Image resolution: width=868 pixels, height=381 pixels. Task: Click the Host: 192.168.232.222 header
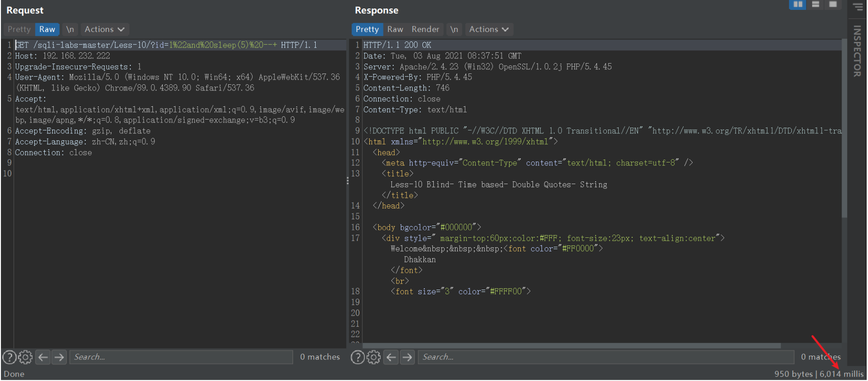(x=63, y=56)
